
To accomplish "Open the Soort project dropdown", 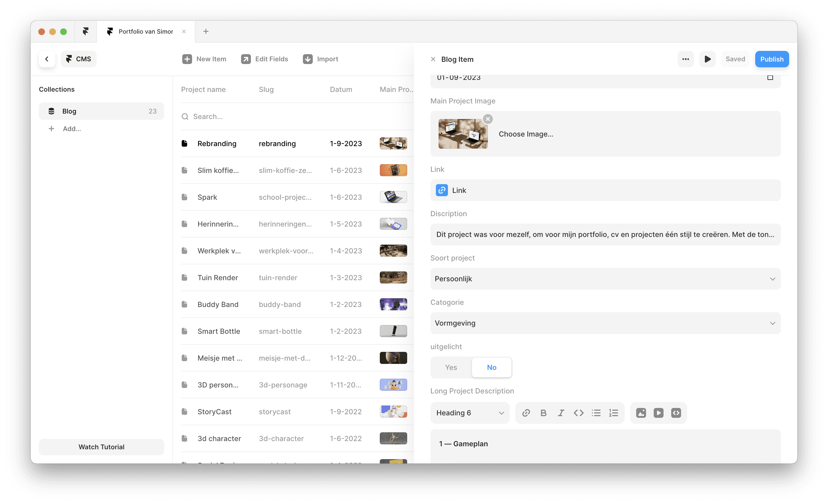I will (605, 279).
